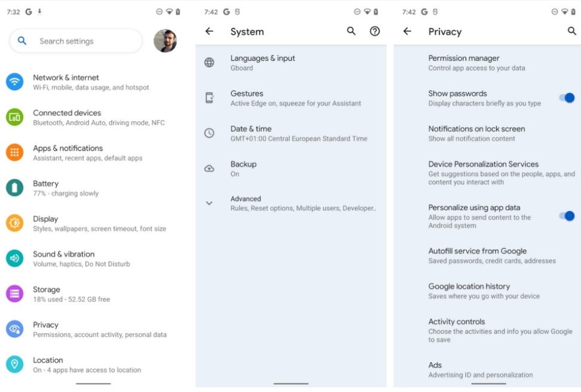The image size is (581, 392).
Task: Select 'Bluetooth, Android Auto, driving mode, NFC' text
Action: [99, 122]
